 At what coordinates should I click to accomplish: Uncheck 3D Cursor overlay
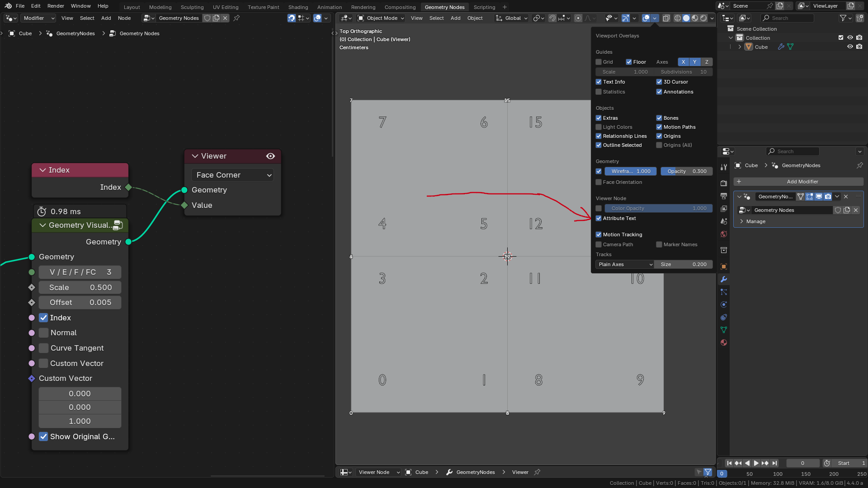(x=659, y=82)
